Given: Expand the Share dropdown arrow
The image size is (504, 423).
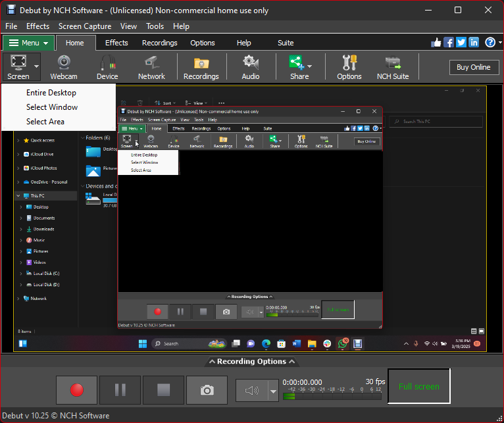Looking at the screenshot, I should click(x=309, y=66).
